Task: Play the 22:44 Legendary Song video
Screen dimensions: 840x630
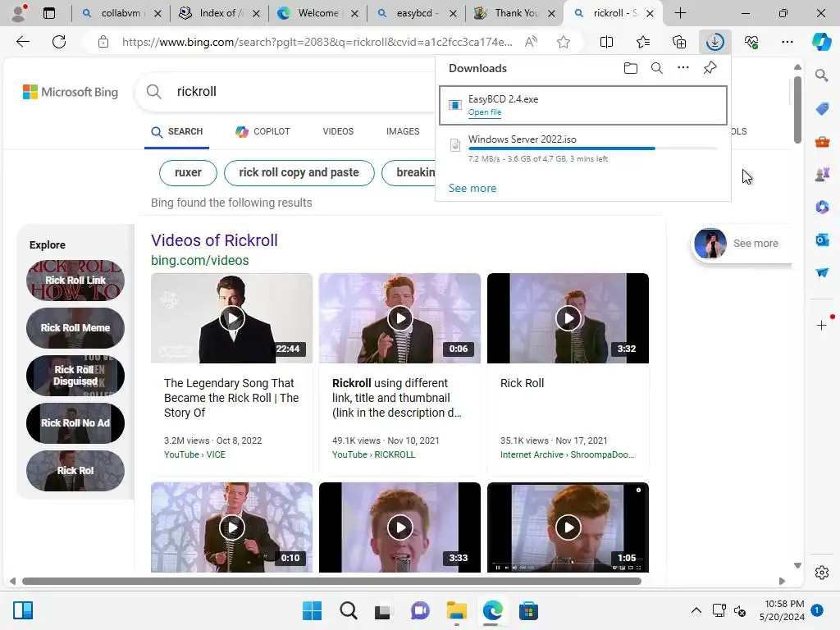Action: coord(231,318)
